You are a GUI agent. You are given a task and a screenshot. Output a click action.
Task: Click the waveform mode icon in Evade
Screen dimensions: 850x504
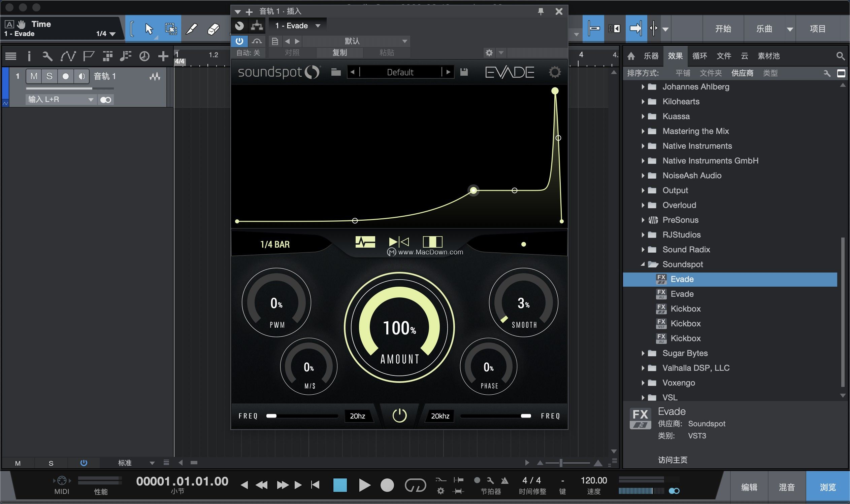[365, 242]
